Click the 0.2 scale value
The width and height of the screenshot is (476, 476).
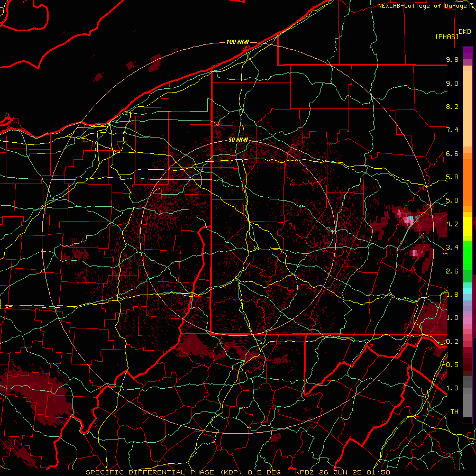tap(452, 342)
